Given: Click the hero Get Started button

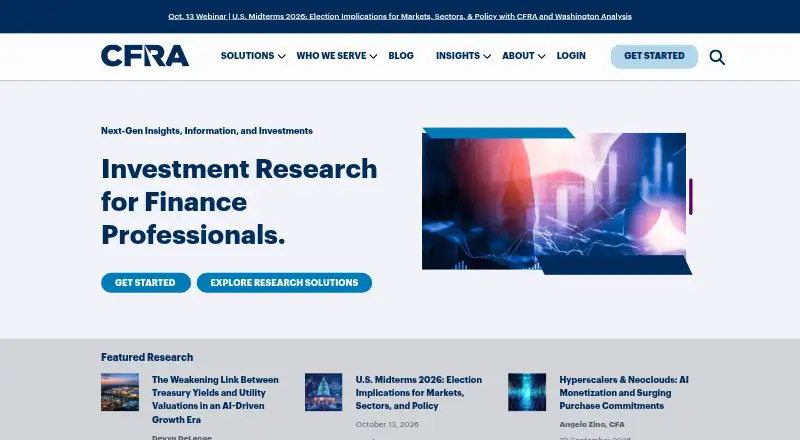Looking at the screenshot, I should [x=146, y=283].
